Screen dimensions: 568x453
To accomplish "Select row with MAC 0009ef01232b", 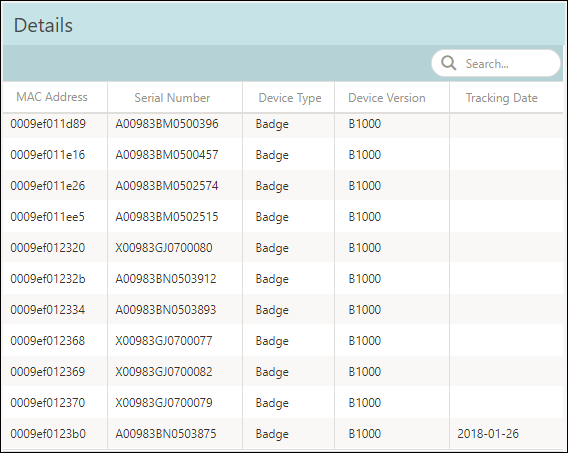I will (x=283, y=279).
